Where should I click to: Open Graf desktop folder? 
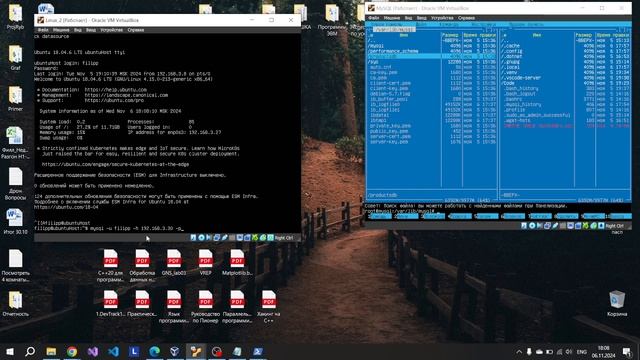15,58
